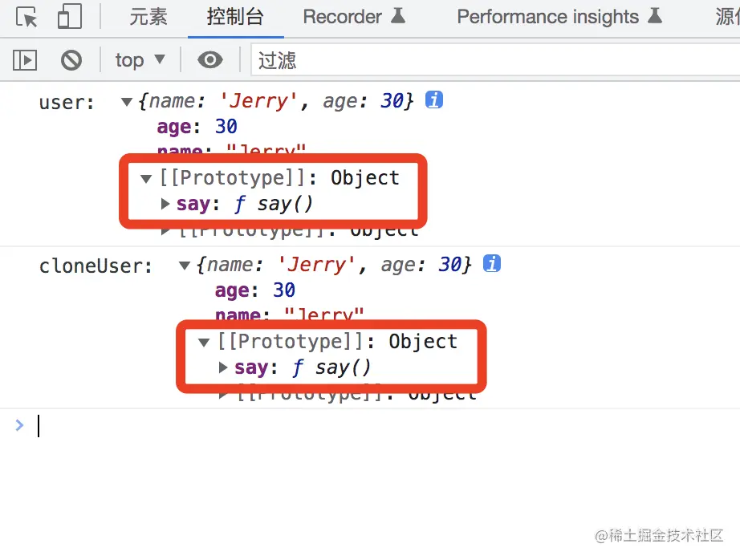Open live expression with the eye icon
The height and width of the screenshot is (560, 740).
coord(210,60)
